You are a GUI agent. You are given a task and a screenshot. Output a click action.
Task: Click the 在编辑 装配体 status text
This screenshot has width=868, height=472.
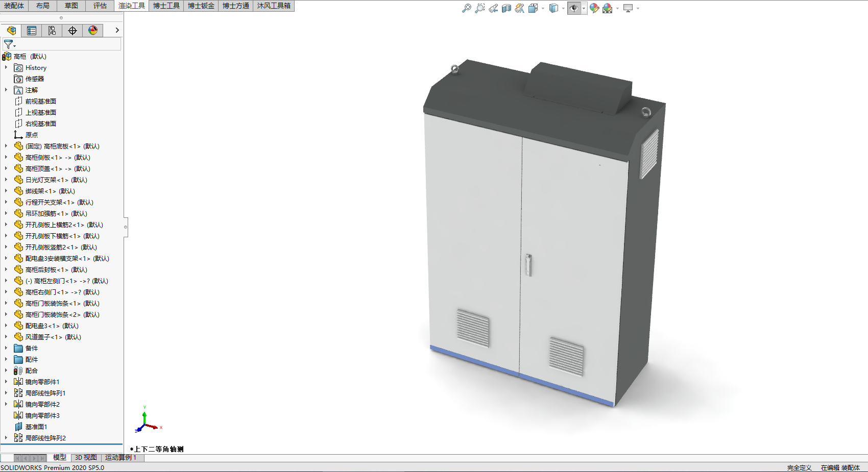coord(840,468)
